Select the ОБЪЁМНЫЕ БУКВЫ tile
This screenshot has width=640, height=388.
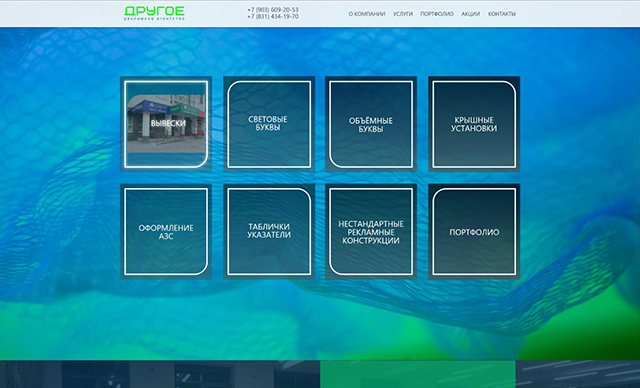pos(371,124)
